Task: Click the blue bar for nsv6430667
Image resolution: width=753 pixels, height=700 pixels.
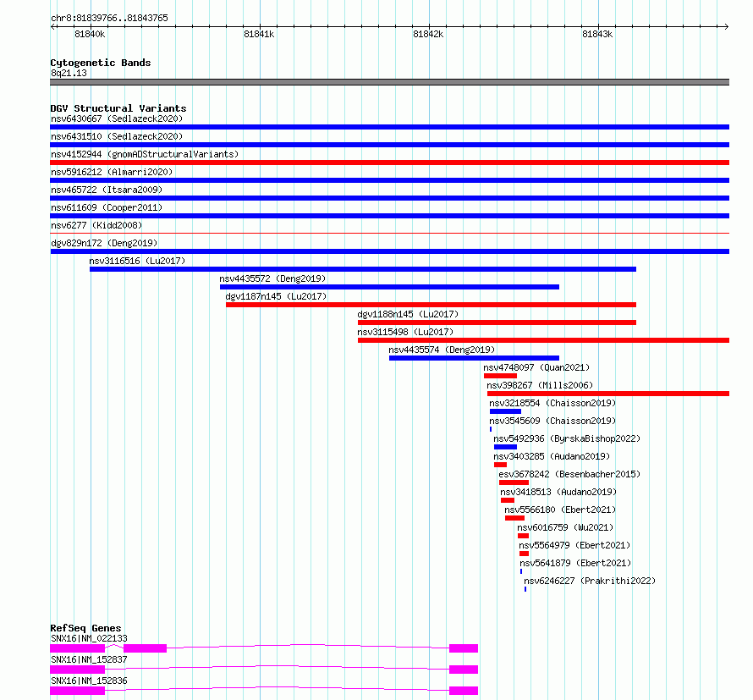Action: 389,127
